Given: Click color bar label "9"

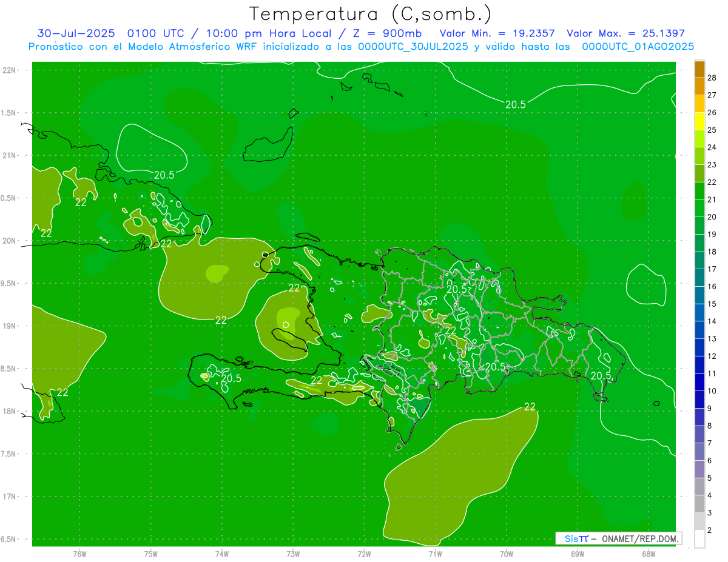Looking at the screenshot, I should point(710,408).
